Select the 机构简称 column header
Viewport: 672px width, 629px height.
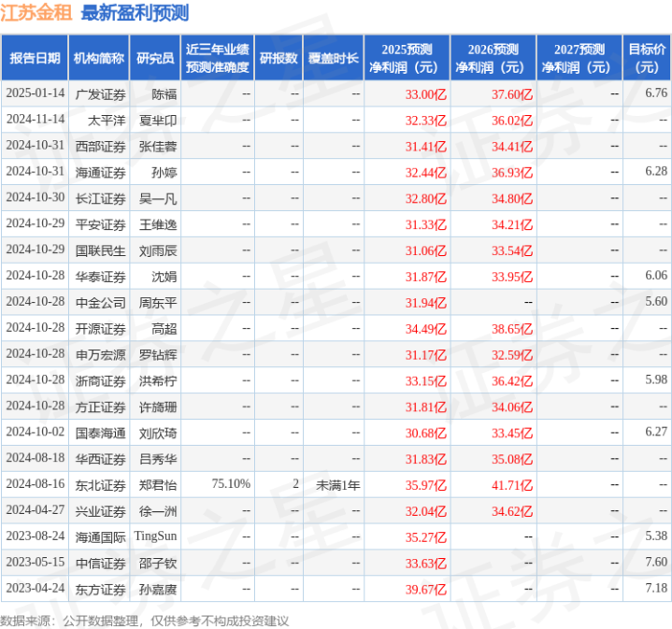(x=99, y=58)
